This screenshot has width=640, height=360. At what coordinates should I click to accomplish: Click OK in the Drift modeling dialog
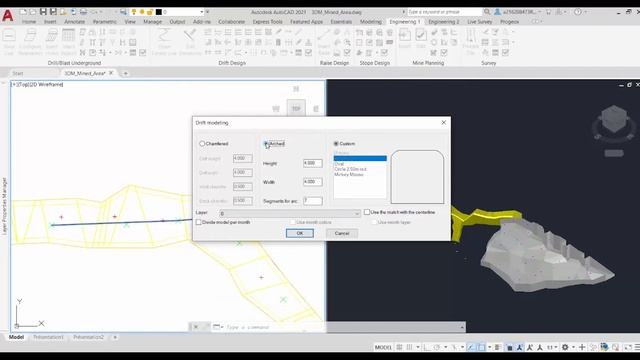300,233
